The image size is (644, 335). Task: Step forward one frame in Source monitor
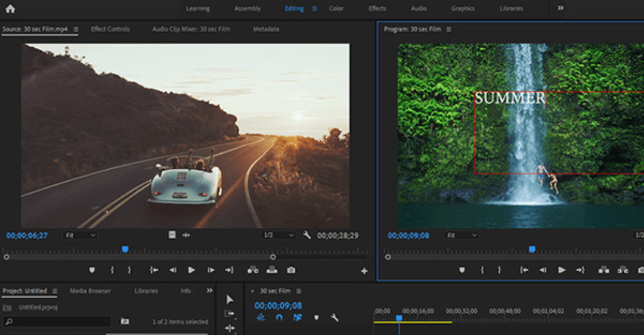coord(210,270)
